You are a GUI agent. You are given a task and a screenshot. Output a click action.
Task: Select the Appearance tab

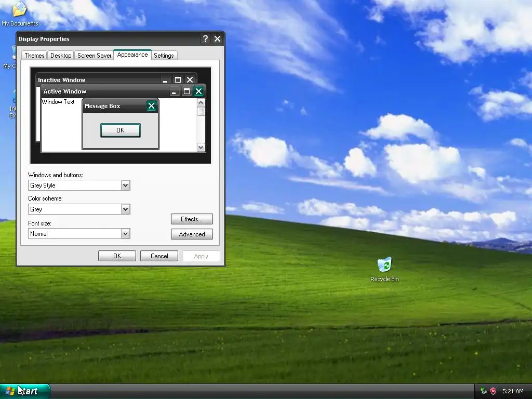click(x=132, y=55)
